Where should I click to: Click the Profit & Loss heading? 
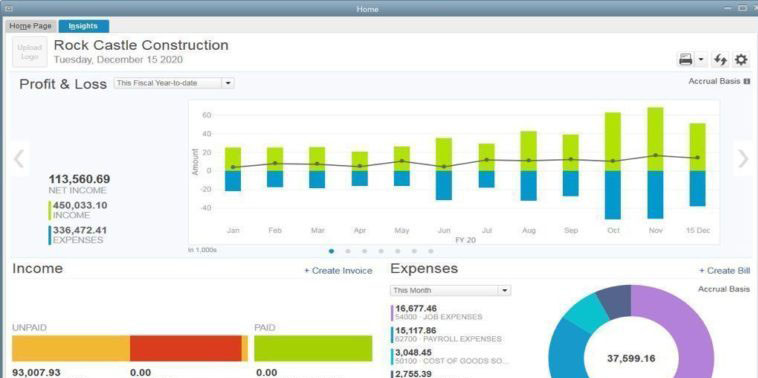coord(63,84)
